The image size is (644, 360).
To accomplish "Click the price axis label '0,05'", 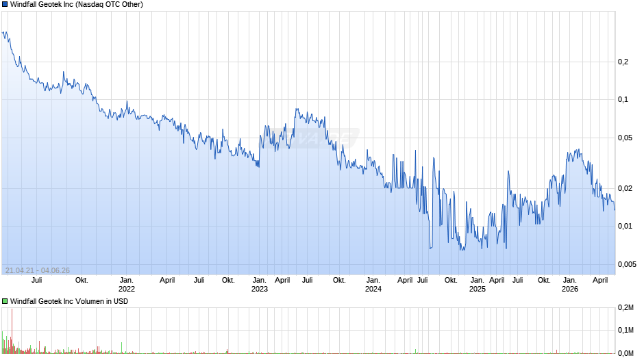I will pos(625,138).
